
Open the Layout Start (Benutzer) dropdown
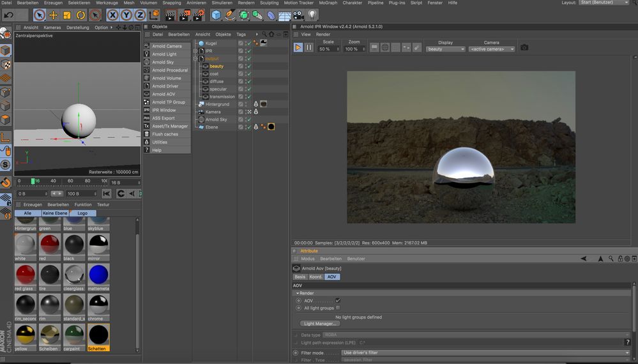[x=604, y=3]
